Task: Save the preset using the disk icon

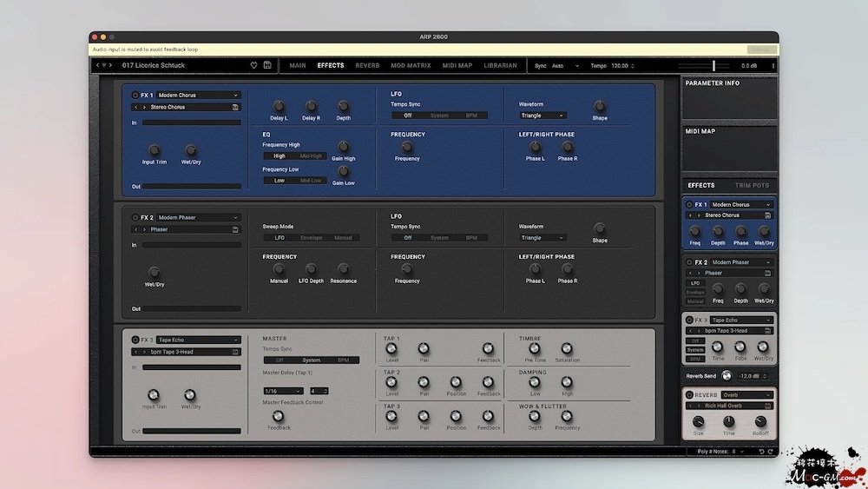Action: 267,65
